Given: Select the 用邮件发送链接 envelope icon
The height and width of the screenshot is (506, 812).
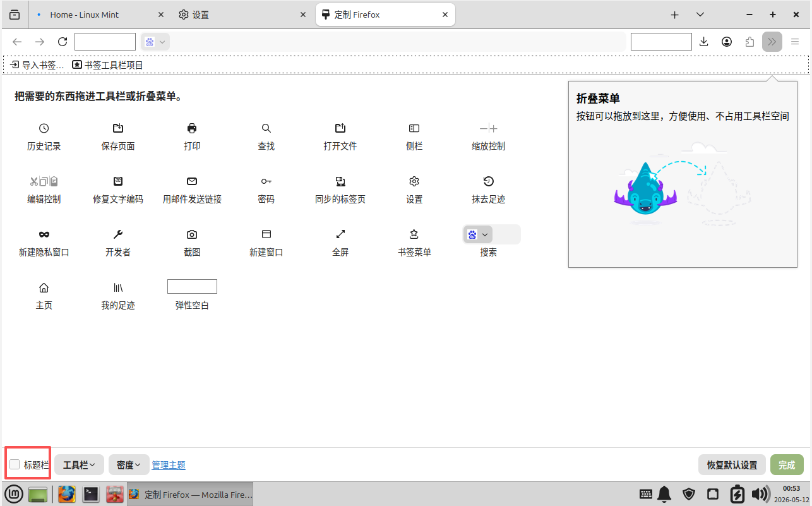Looking at the screenshot, I should point(192,181).
